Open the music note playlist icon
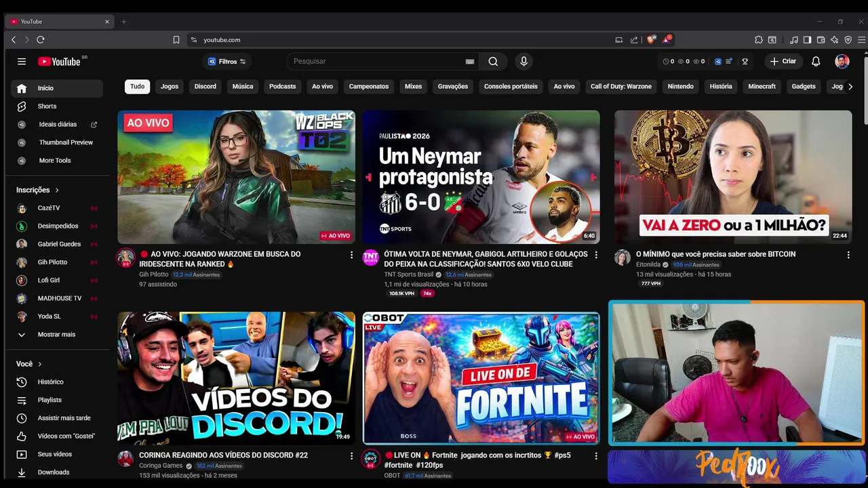This screenshot has height=488, width=868. tap(794, 40)
